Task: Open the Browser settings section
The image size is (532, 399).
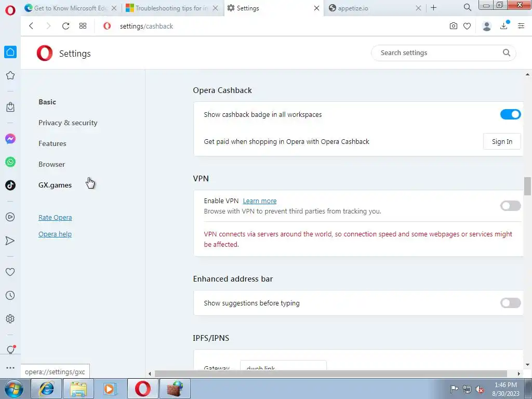Action: 51,164
